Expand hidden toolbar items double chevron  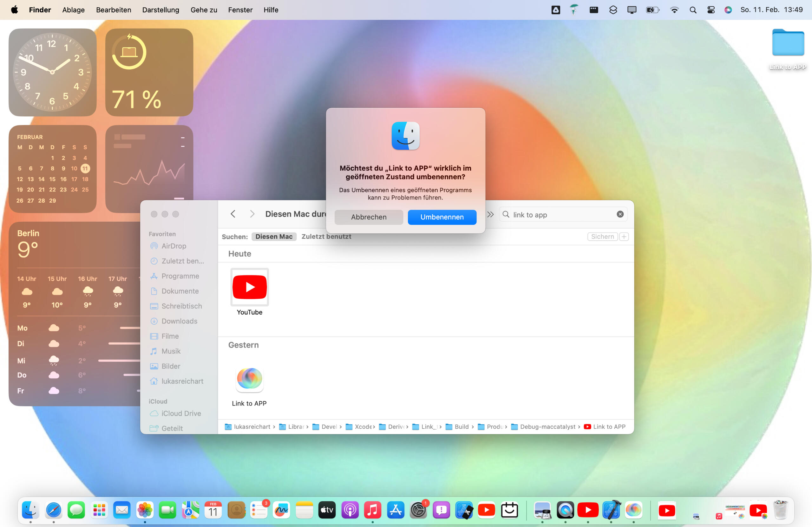tap(490, 214)
